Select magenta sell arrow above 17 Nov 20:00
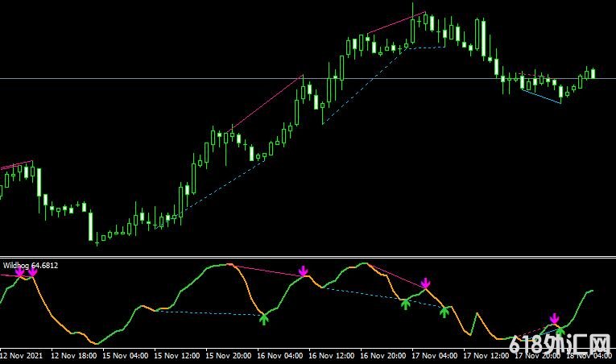 554,318
